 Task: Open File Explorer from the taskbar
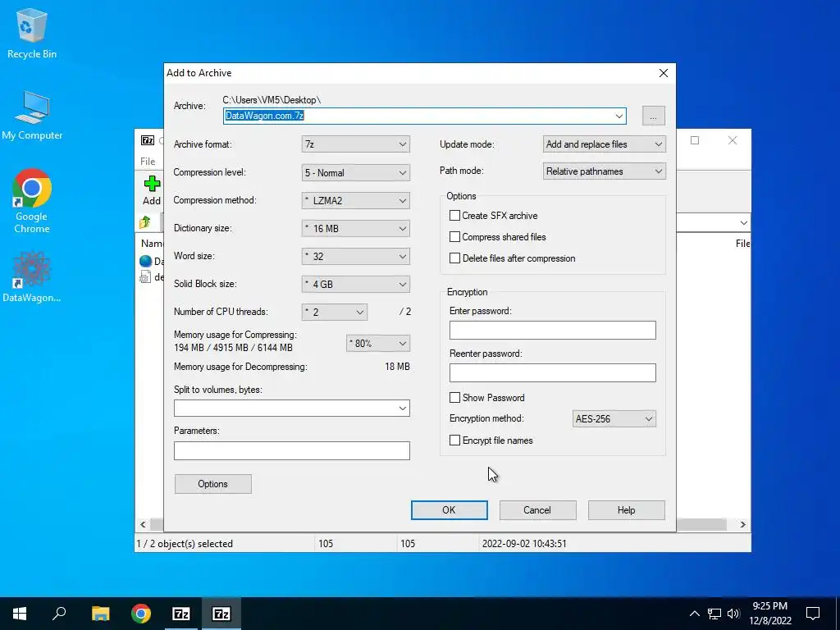pyautogui.click(x=100, y=614)
